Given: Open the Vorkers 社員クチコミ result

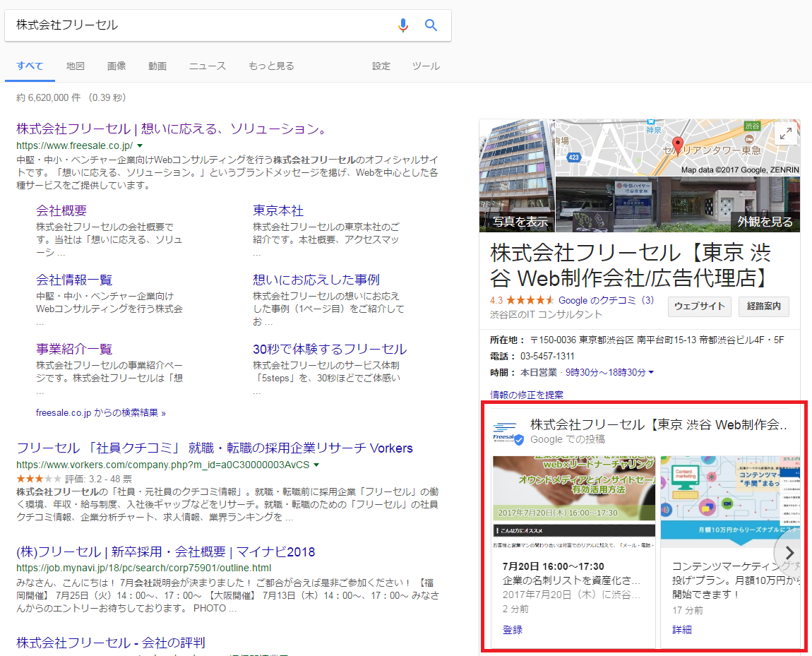Looking at the screenshot, I should 215,448.
